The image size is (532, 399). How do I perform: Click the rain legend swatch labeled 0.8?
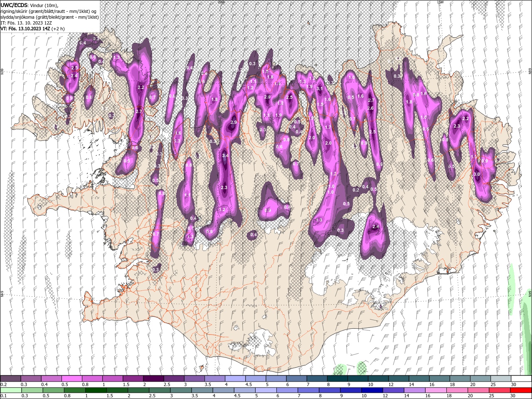point(74,390)
